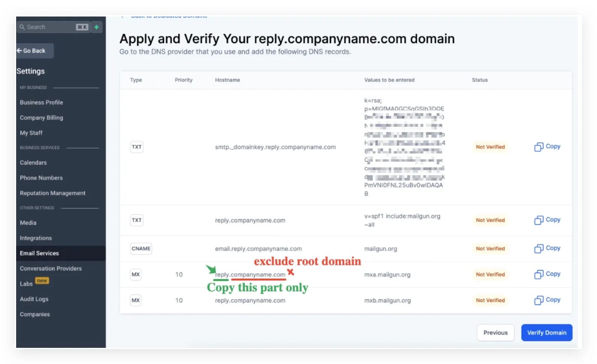Focus the sidebar Search field
597x364 pixels.
click(53, 27)
